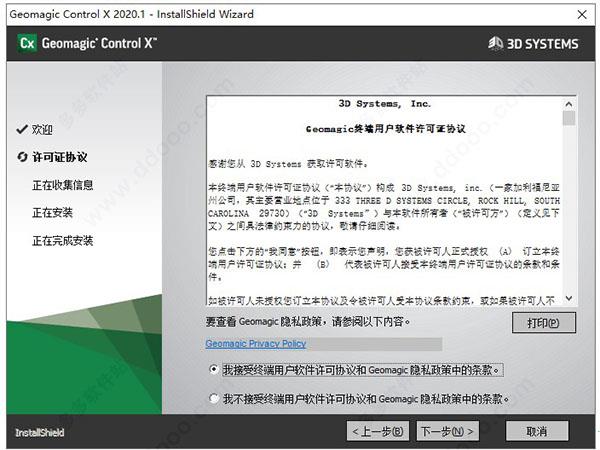This screenshot has width=600, height=450.
Task: Cancel installation with the 取消 button
Action: point(537,431)
